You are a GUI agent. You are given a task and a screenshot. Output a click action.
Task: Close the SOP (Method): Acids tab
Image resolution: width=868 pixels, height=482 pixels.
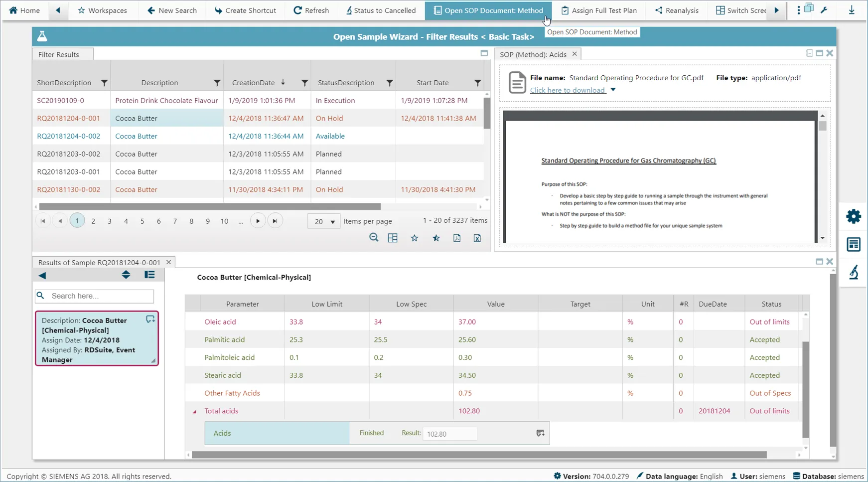pos(574,54)
